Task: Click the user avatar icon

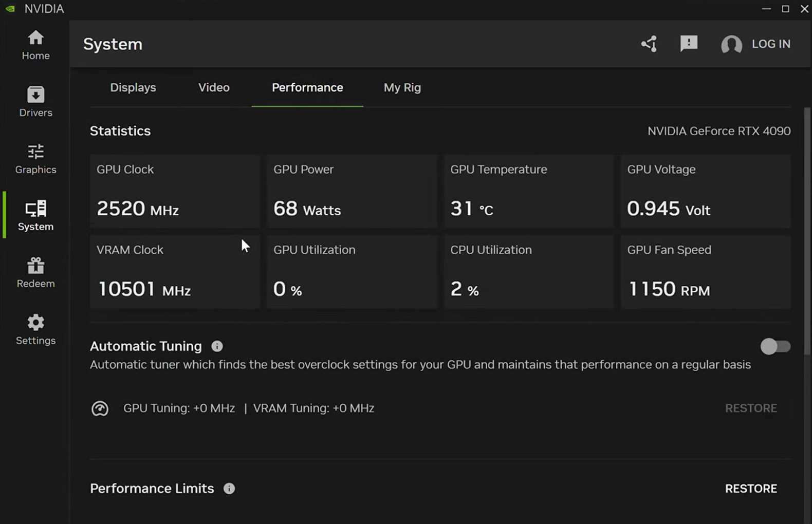Action: click(x=731, y=44)
